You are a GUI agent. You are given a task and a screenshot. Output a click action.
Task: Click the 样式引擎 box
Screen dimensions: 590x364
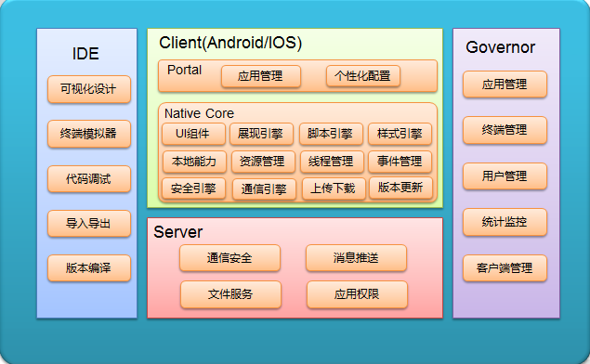[400, 134]
